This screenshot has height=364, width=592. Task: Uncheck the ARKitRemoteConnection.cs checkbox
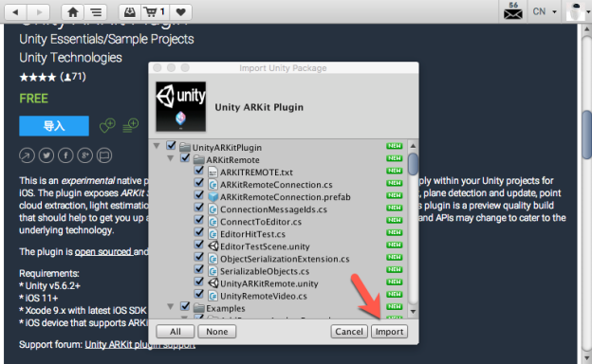(199, 183)
